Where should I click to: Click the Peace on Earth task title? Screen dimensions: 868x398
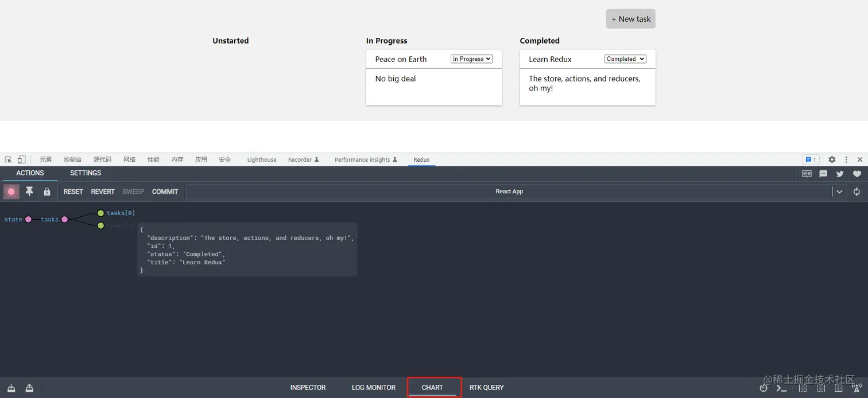click(x=401, y=59)
